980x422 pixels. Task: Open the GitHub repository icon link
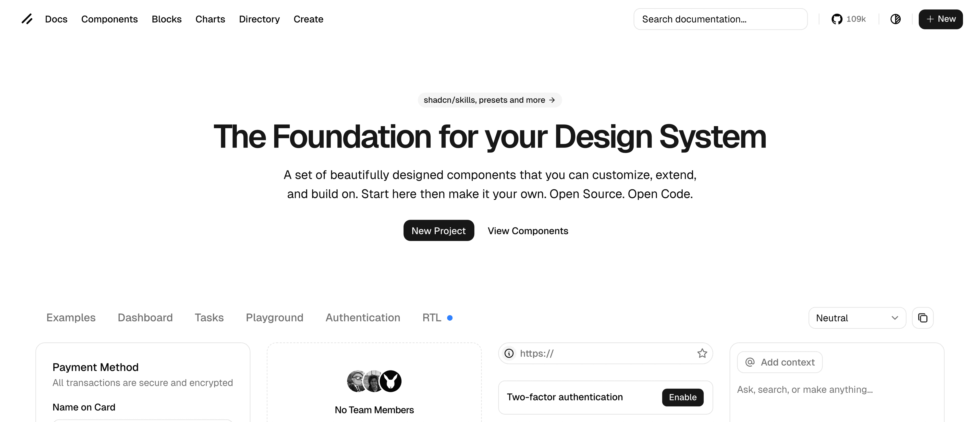click(x=837, y=19)
